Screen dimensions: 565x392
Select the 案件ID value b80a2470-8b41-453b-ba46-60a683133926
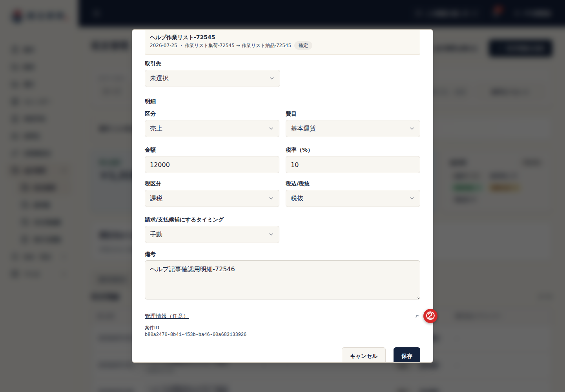(195, 334)
